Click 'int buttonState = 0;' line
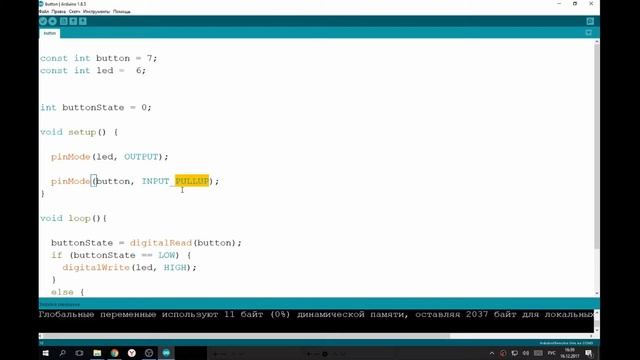 point(96,107)
